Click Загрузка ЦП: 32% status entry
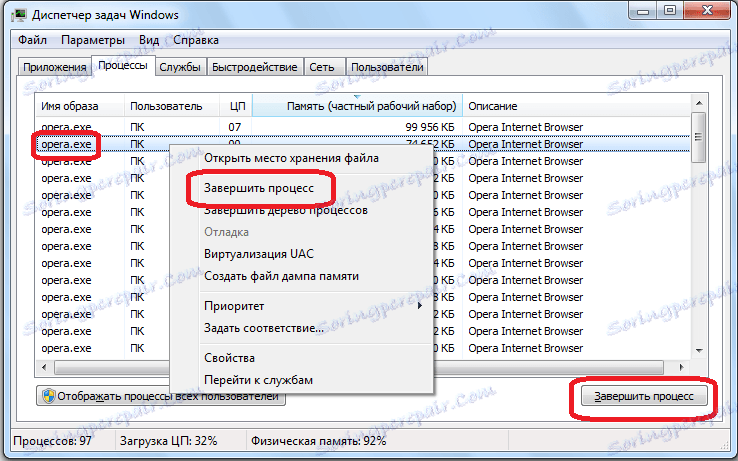This screenshot has height=461, width=738. tap(168, 441)
